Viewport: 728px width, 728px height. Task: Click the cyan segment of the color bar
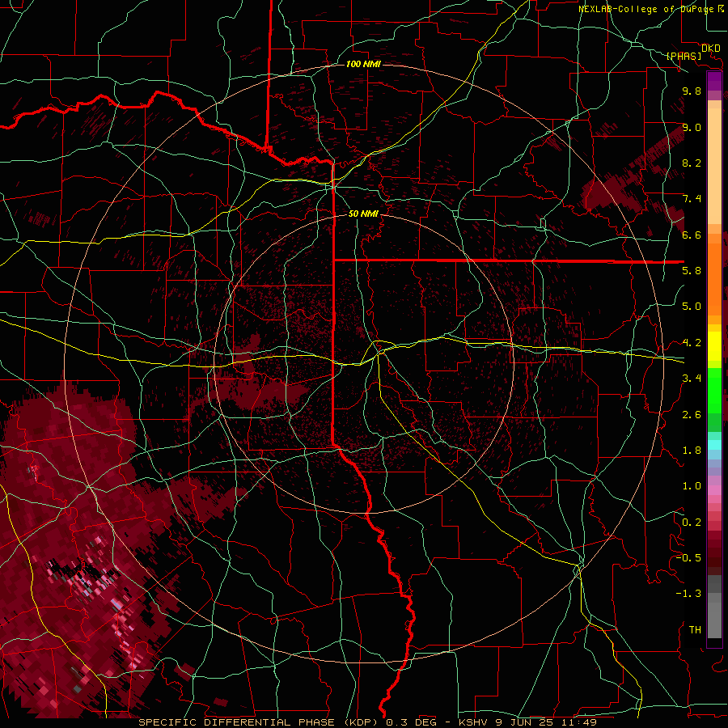click(x=714, y=445)
